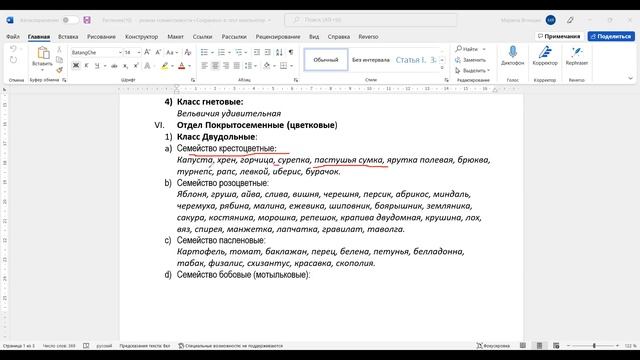640x360 pixels.
Task: Switch to the Reverso tab
Action: tap(368, 37)
